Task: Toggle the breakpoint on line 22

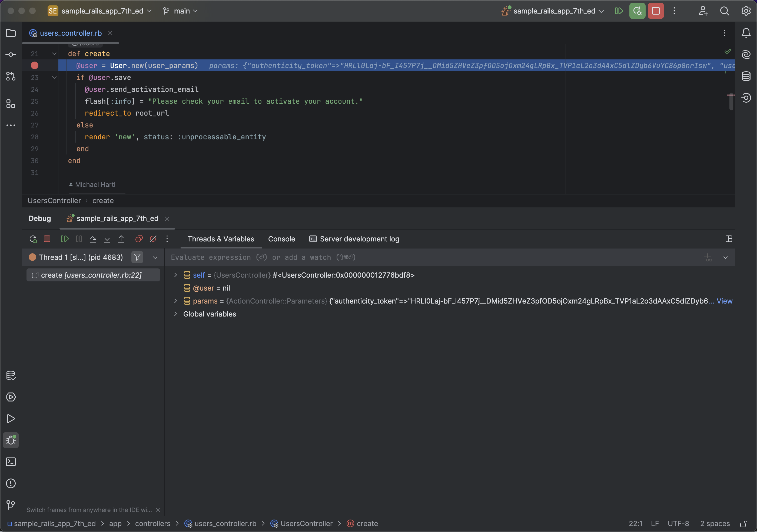Action: pyautogui.click(x=35, y=66)
